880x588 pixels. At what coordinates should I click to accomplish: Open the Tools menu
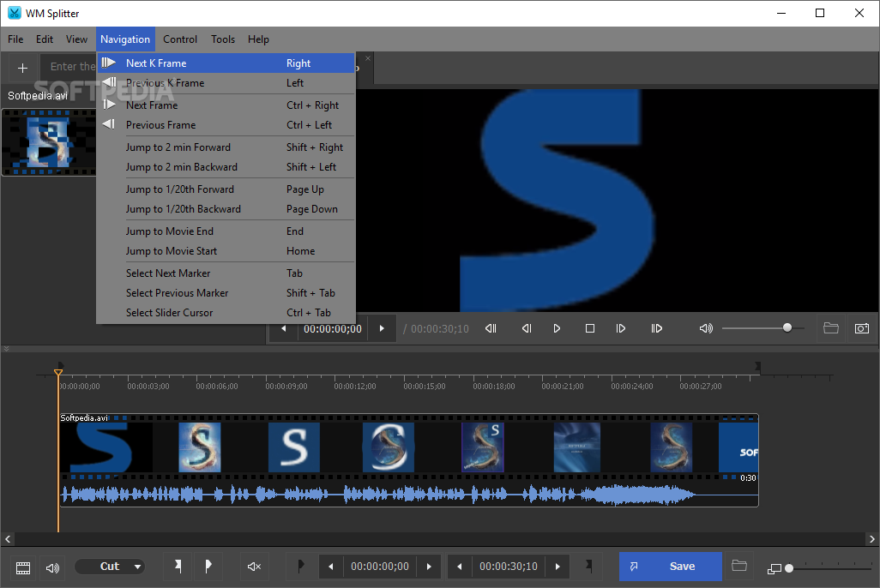coord(223,39)
